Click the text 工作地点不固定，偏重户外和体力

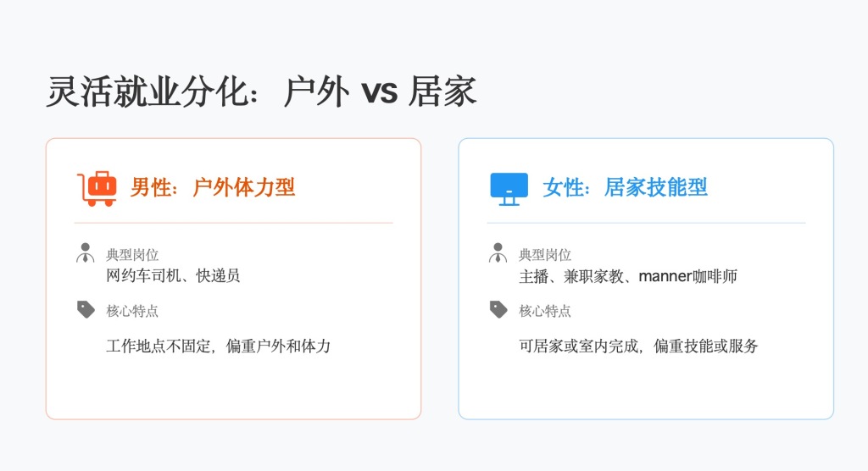point(218,346)
